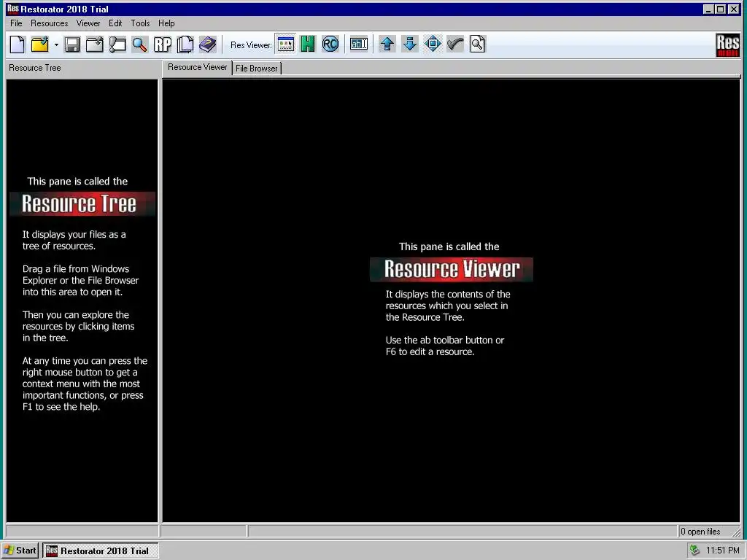This screenshot has width=747, height=560.
Task: Click the Start button on taskbar
Action: point(20,551)
